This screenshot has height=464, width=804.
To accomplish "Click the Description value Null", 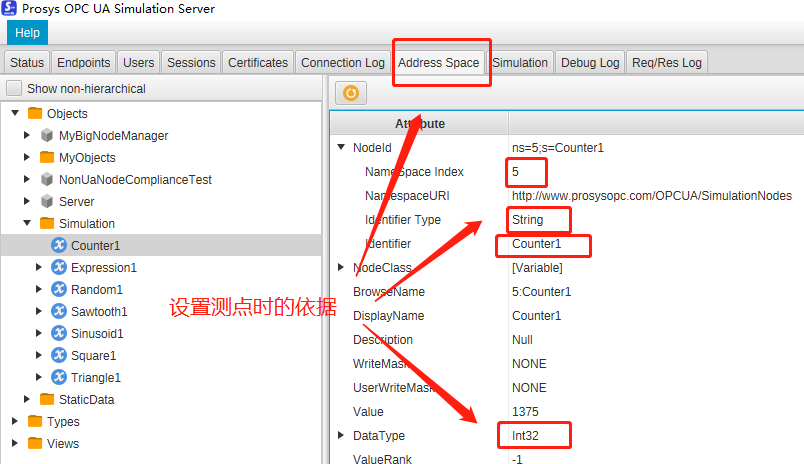I will pyautogui.click(x=522, y=340).
